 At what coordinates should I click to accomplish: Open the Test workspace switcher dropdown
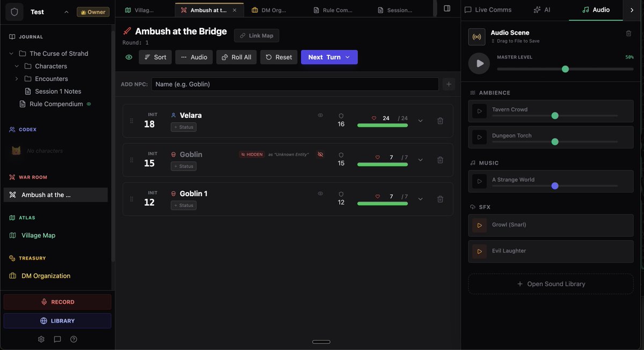pos(67,12)
